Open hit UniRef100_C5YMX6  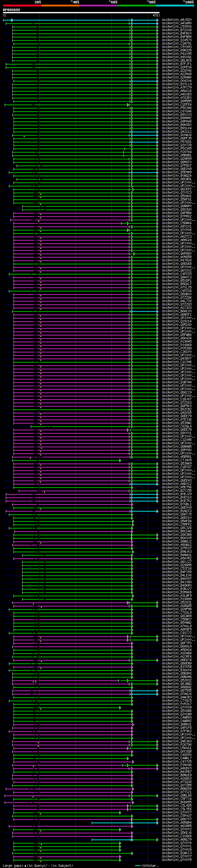pos(177,26)
